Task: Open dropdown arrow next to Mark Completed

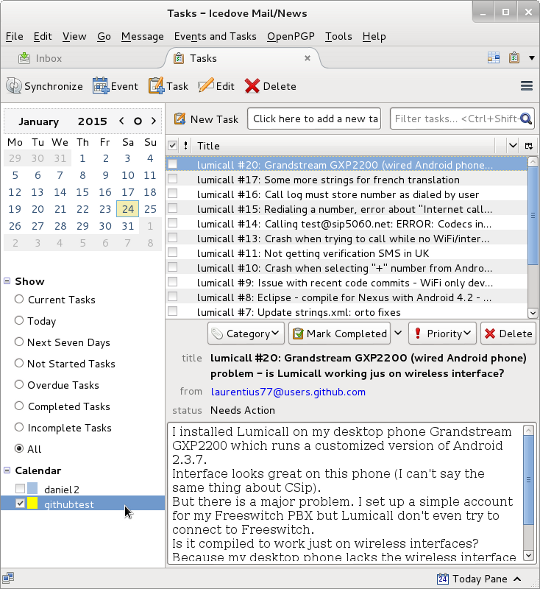Action: [398, 333]
